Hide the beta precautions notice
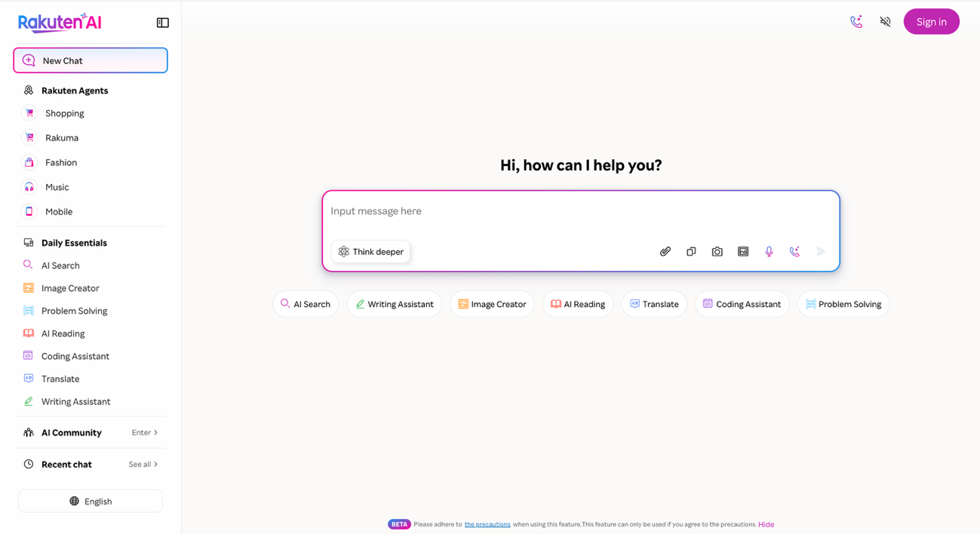The width and height of the screenshot is (980, 534). click(x=766, y=524)
